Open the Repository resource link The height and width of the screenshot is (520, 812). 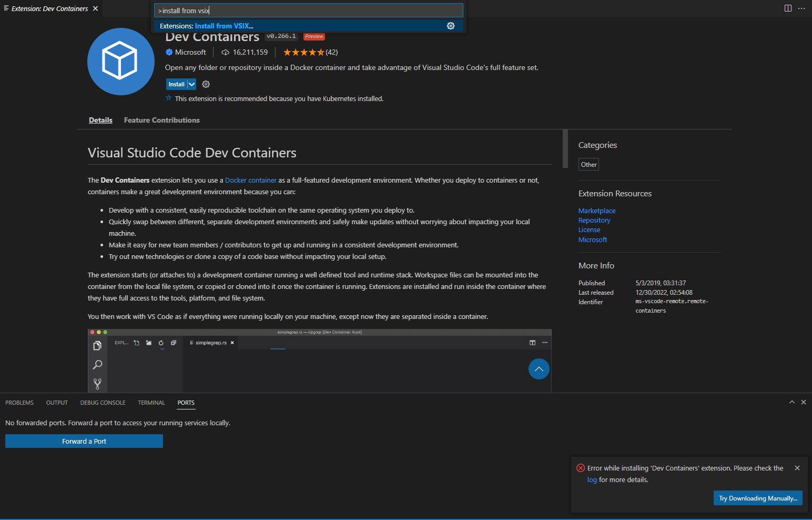click(x=594, y=220)
